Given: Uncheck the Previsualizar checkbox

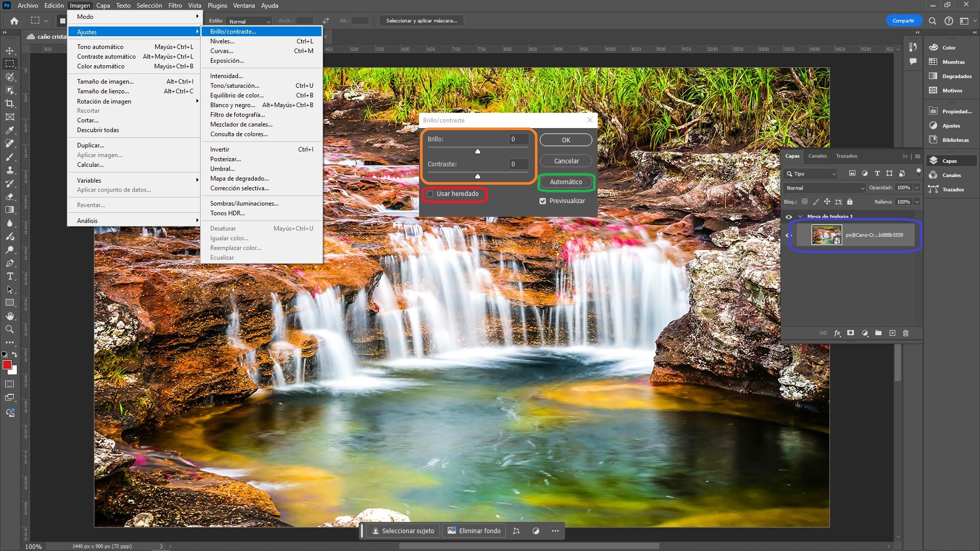Looking at the screenshot, I should (x=543, y=201).
